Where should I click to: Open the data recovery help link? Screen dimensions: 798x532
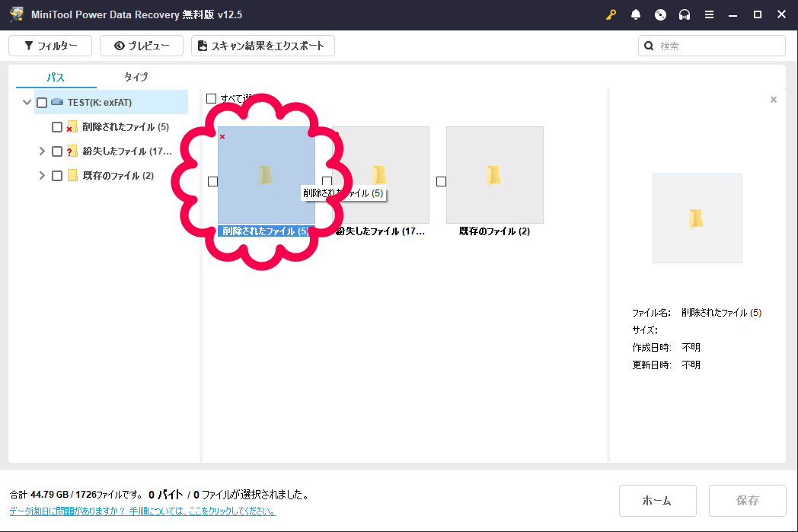point(142,511)
